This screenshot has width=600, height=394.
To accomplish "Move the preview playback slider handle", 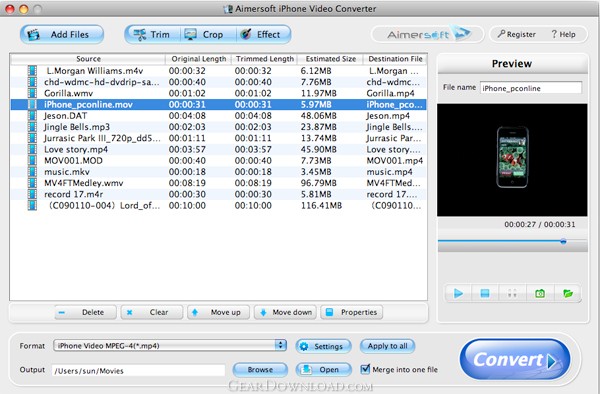I will (563, 241).
